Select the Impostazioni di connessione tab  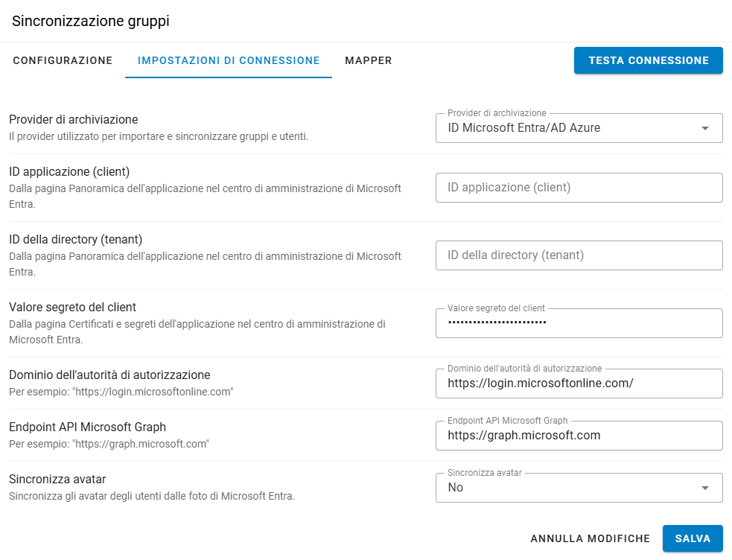(x=229, y=60)
